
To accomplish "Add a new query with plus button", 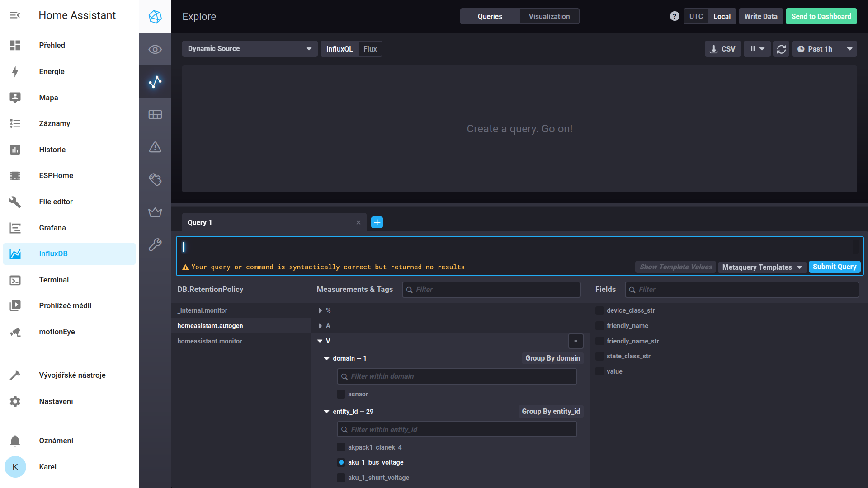I will [377, 222].
